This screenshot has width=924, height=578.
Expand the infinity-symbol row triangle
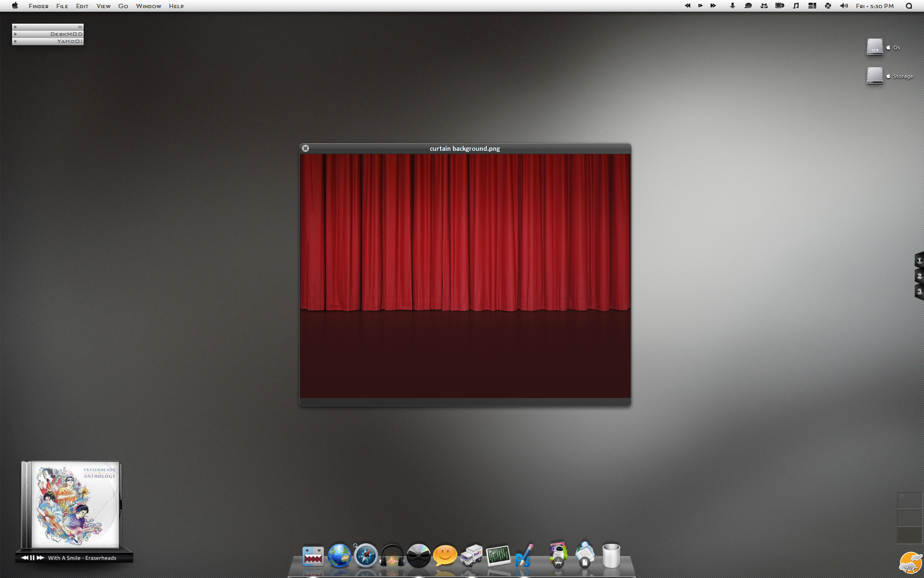click(15, 26)
